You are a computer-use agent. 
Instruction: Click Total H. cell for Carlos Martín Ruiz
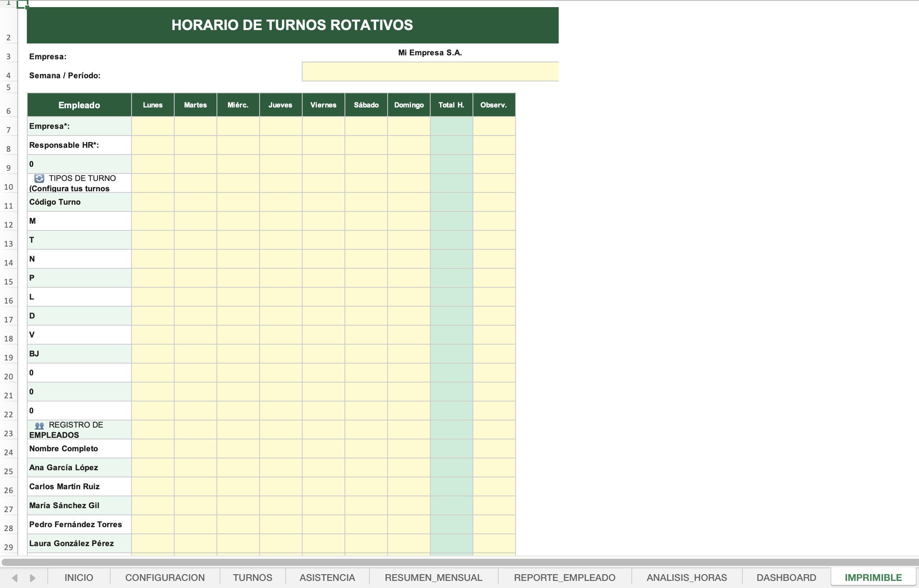[x=452, y=486]
